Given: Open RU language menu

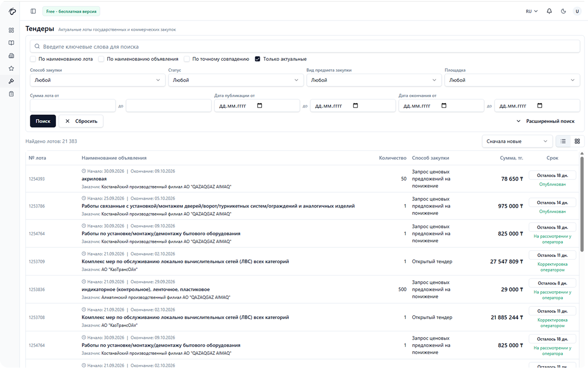Looking at the screenshot, I should [x=532, y=11].
